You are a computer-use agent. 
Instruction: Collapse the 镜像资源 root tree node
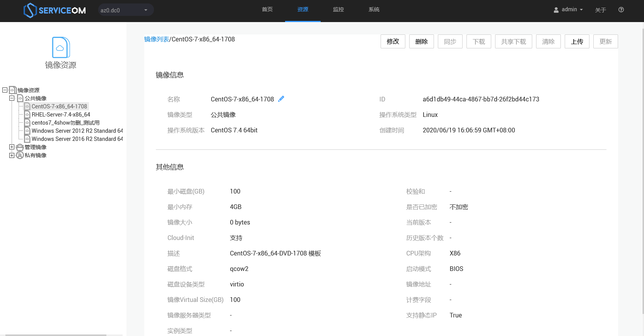point(5,90)
